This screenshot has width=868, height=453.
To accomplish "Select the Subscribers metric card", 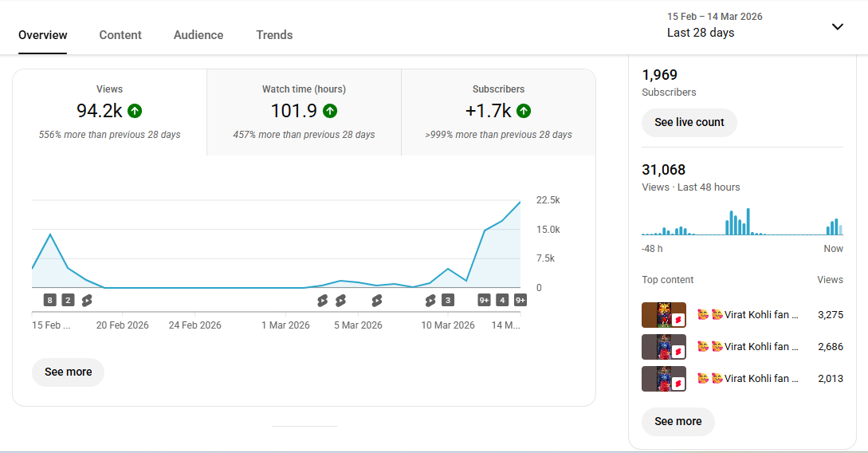I will pyautogui.click(x=498, y=112).
